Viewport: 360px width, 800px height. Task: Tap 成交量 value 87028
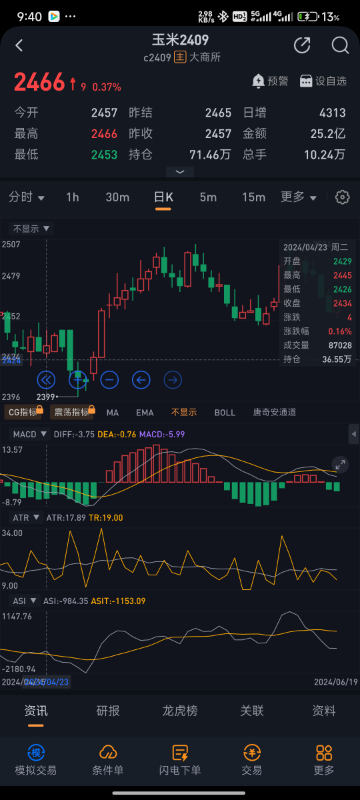tap(339, 345)
